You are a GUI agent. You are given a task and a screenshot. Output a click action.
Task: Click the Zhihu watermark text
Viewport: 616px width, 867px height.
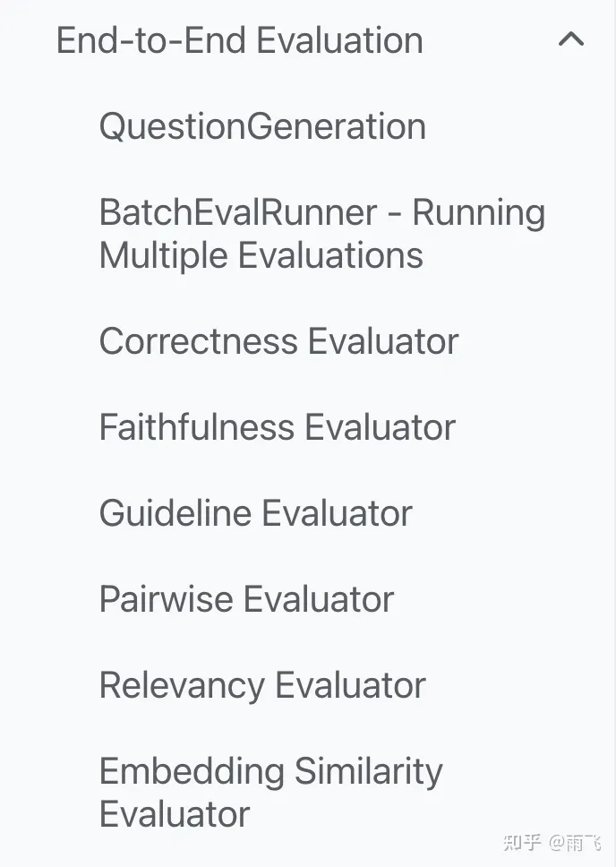(x=552, y=843)
